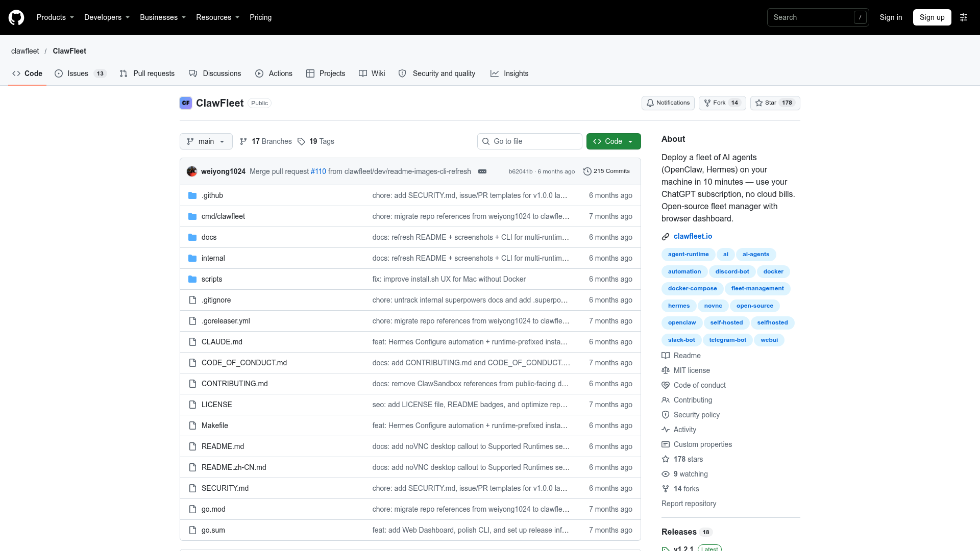Open the Discussions tab
The height and width of the screenshot is (551, 980).
click(215, 73)
